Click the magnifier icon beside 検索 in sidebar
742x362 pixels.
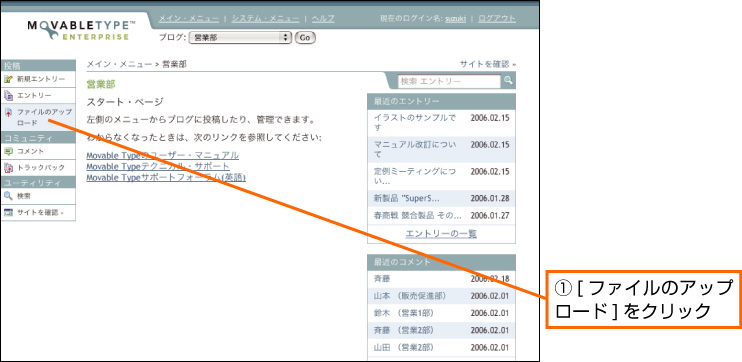point(8,196)
